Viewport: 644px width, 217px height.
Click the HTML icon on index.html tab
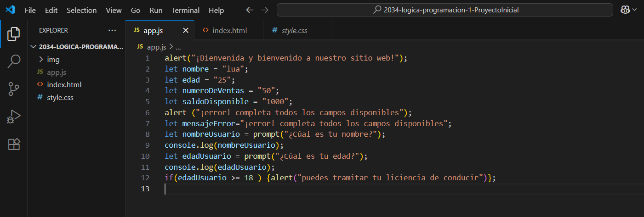tap(205, 30)
